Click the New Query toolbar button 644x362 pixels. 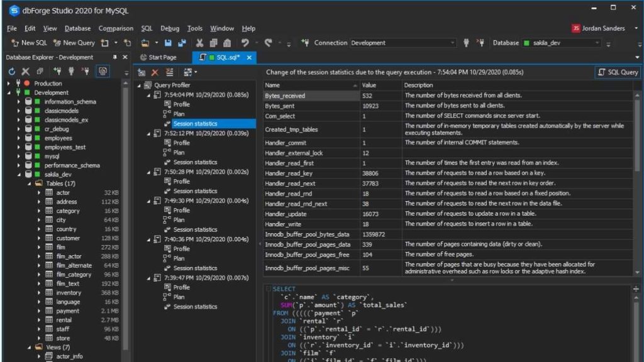point(74,43)
